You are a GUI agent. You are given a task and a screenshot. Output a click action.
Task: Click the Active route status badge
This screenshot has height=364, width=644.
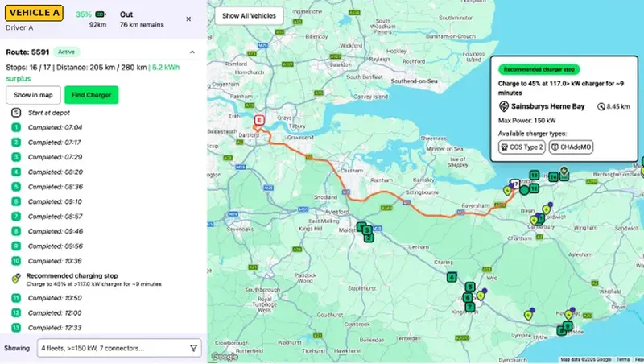(x=66, y=52)
